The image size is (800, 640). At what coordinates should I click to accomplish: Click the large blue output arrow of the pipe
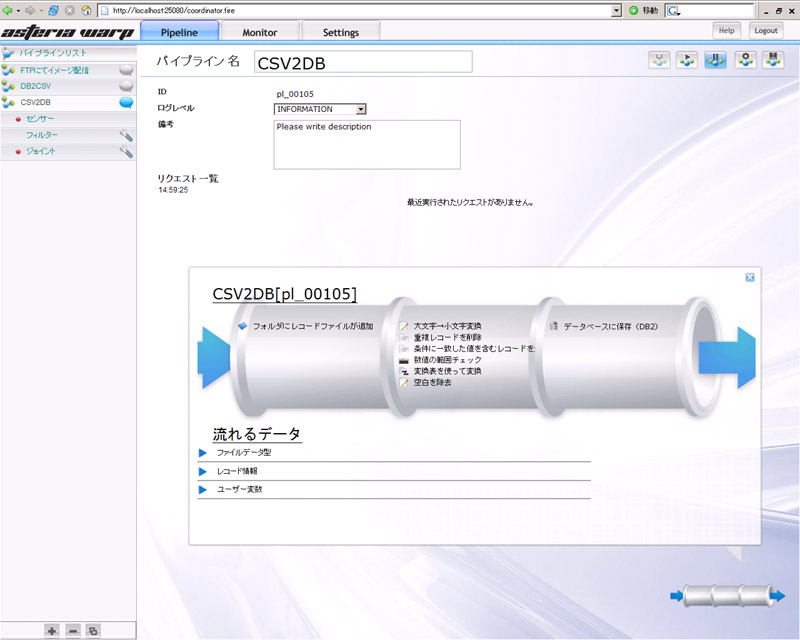[x=727, y=357]
